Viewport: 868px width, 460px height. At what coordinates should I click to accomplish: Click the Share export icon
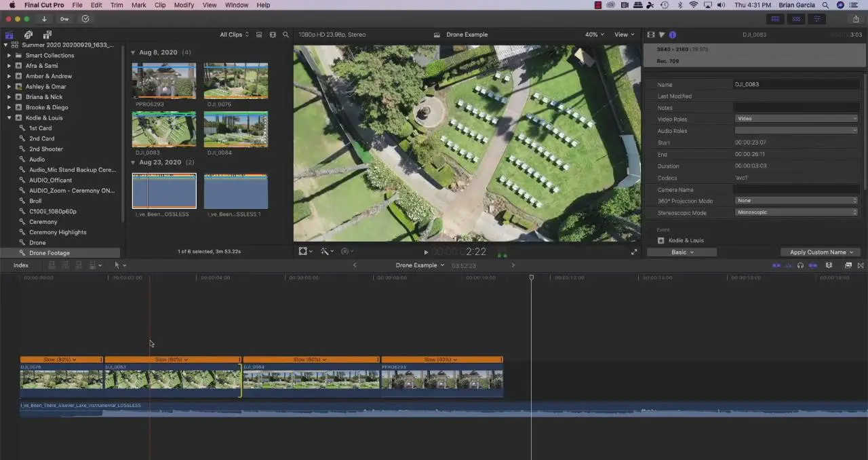tap(856, 19)
